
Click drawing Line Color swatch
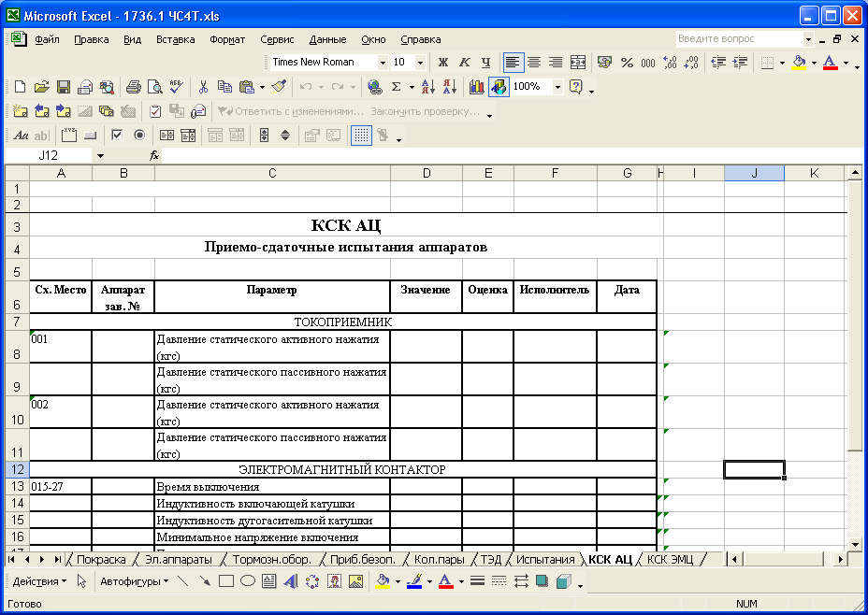(414, 581)
